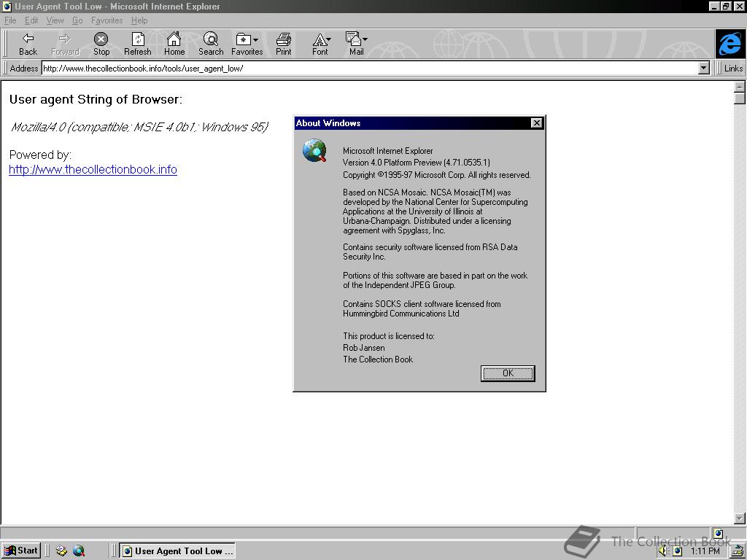The height and width of the screenshot is (560, 747).
Task: Open the File menu
Action: click(10, 20)
